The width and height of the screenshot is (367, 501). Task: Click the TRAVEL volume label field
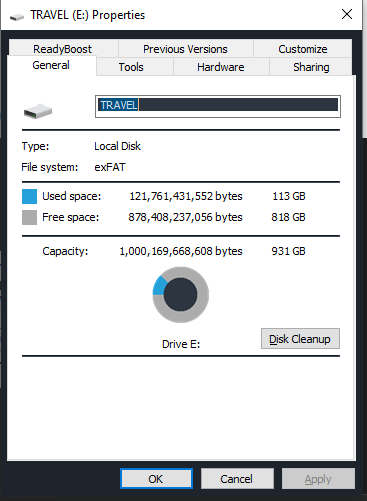[218, 106]
